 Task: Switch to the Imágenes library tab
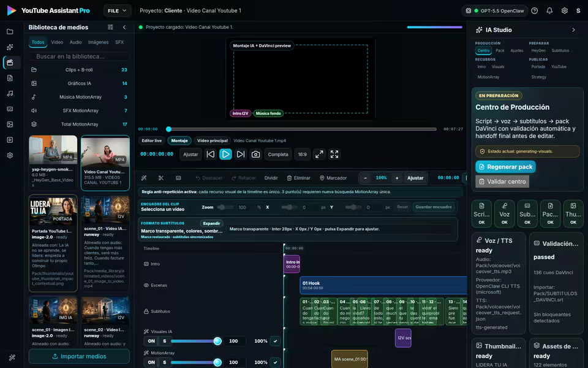(x=98, y=42)
